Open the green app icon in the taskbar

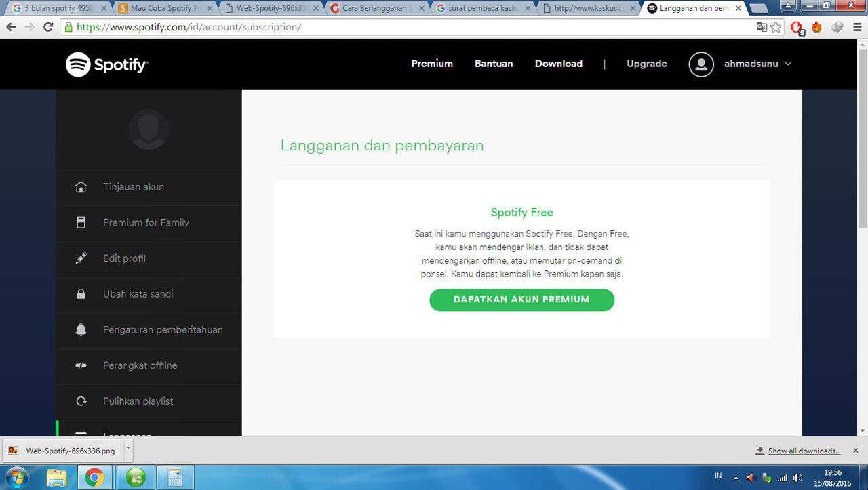point(136,477)
